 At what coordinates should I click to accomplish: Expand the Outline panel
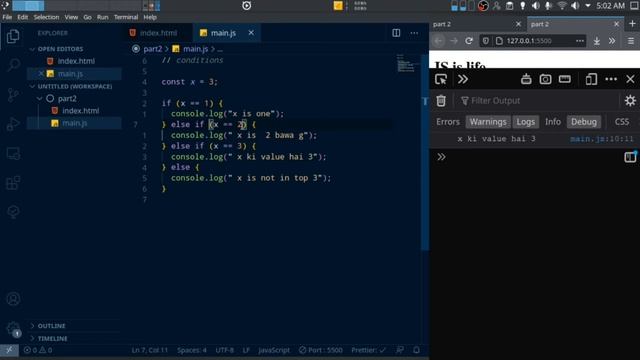(51, 326)
